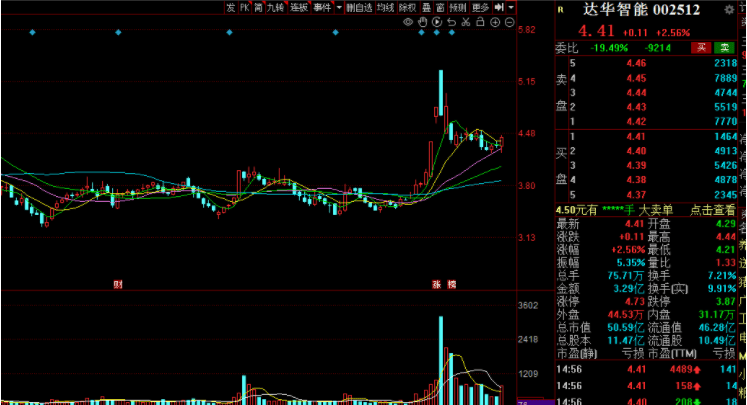Zoom in chart with plus icon
This screenshot has width=747, height=405.
click(495, 22)
